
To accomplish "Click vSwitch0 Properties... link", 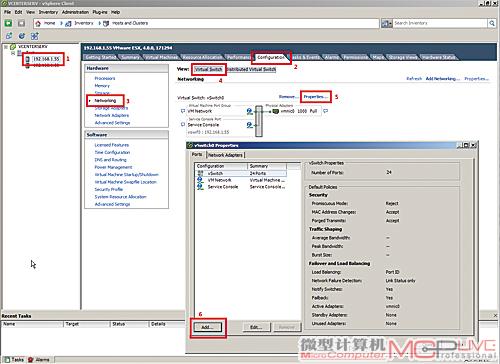I will 316,97.
